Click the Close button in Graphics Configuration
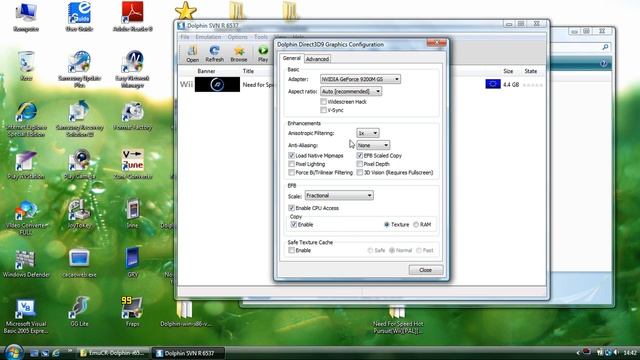640x360 pixels. point(425,270)
